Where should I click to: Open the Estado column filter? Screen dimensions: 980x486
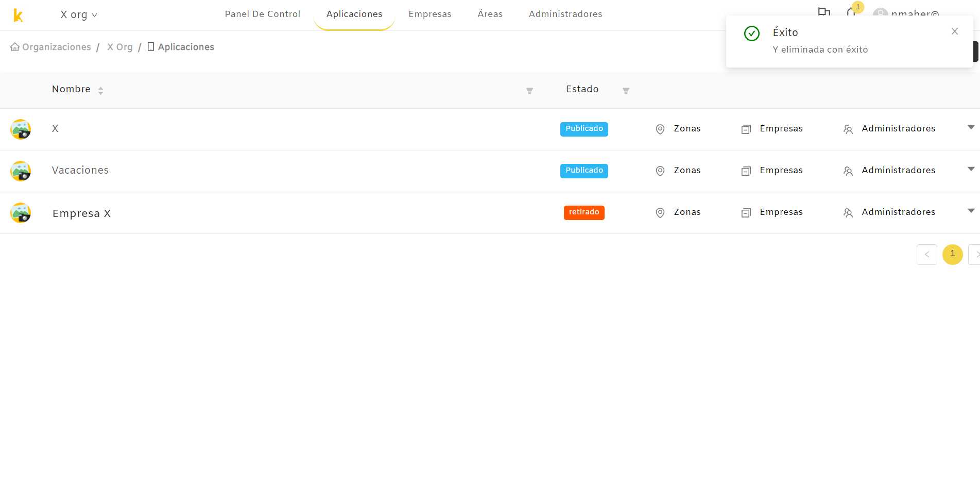(x=626, y=91)
